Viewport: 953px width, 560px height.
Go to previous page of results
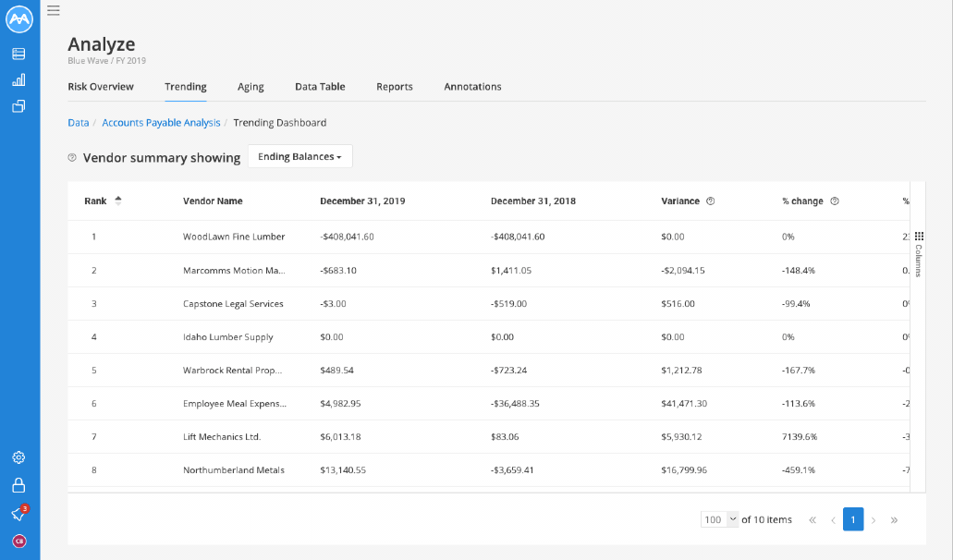(x=833, y=520)
